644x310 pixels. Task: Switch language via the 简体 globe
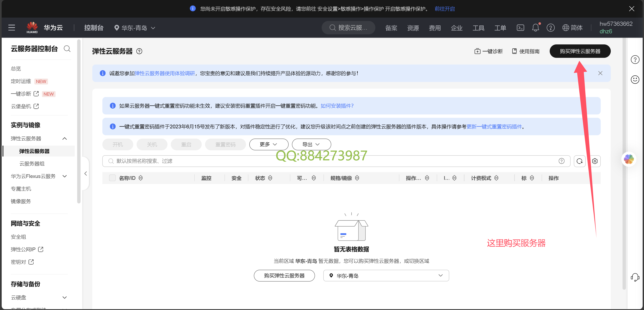573,28
